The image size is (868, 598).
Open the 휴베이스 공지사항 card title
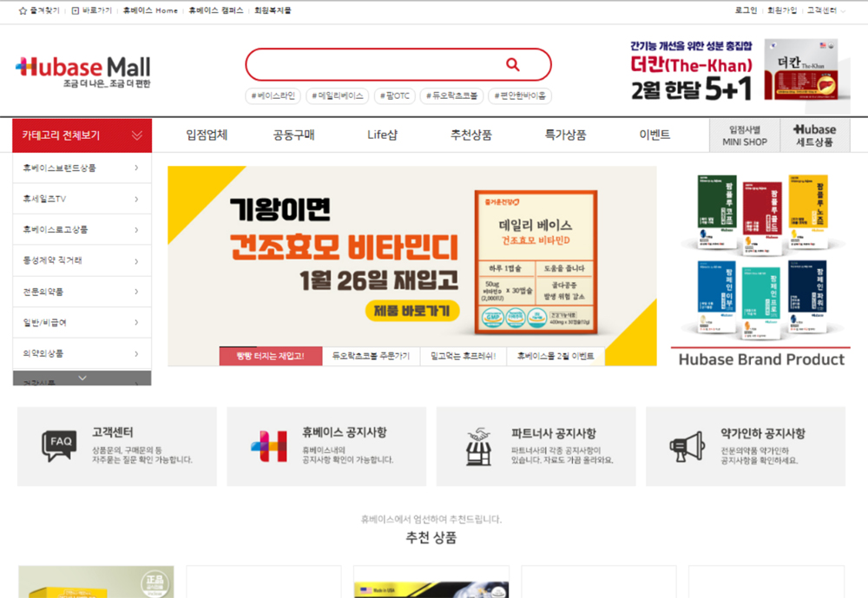click(345, 432)
